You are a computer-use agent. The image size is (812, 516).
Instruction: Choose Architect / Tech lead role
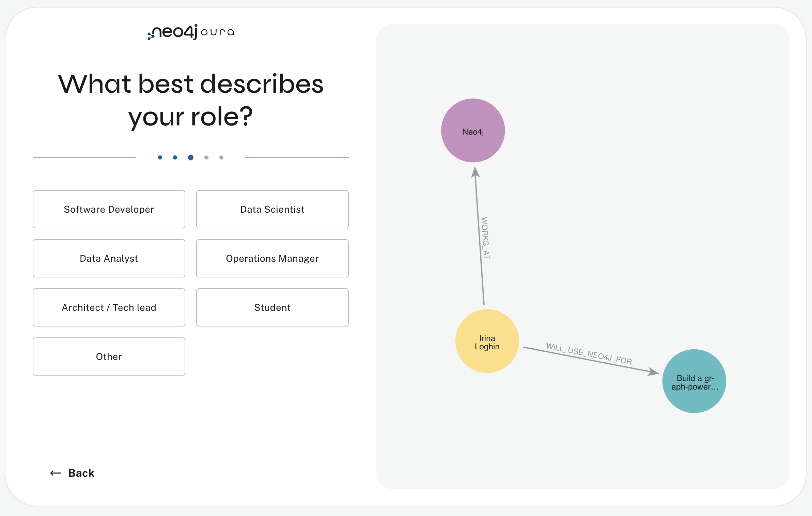109,307
